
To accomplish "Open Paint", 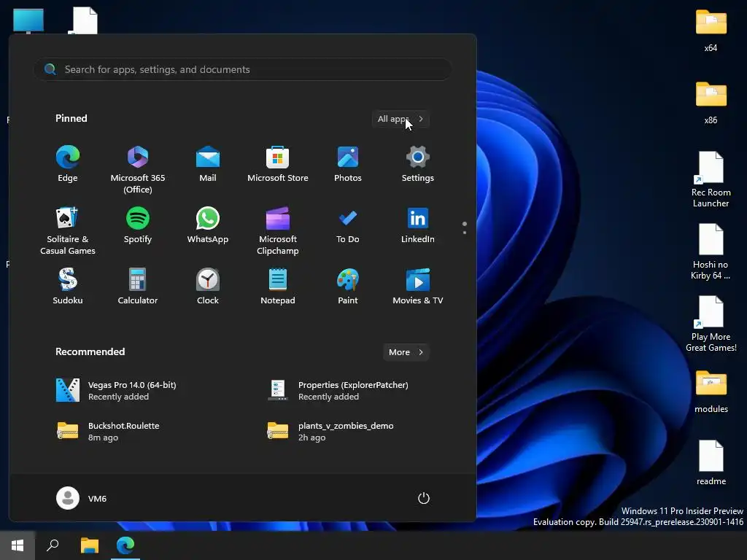I will click(x=348, y=287).
